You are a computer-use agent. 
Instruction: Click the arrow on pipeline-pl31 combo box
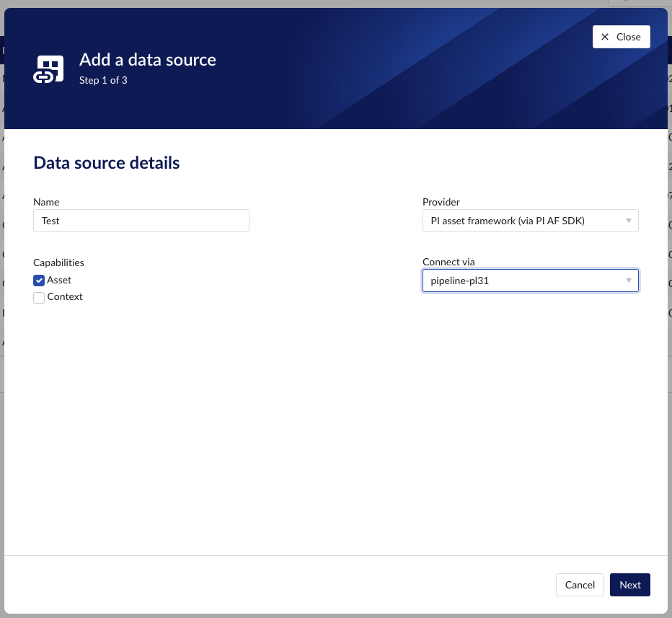click(628, 281)
